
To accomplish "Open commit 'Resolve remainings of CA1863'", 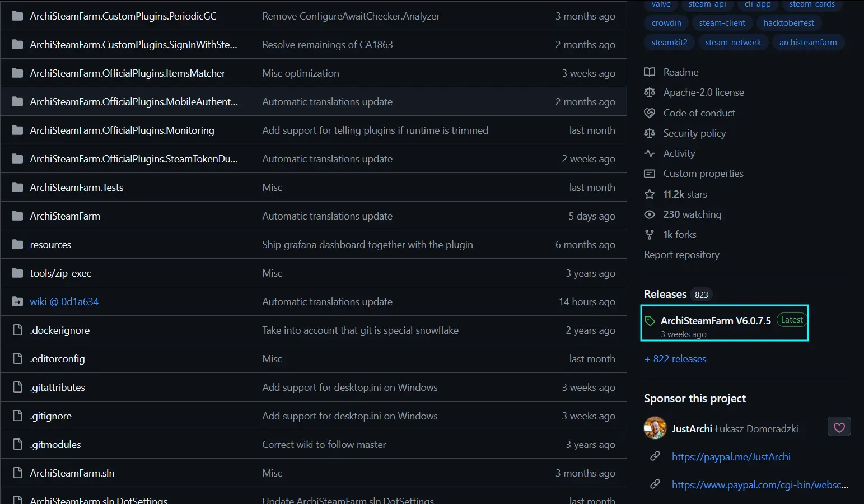I will tap(328, 45).
